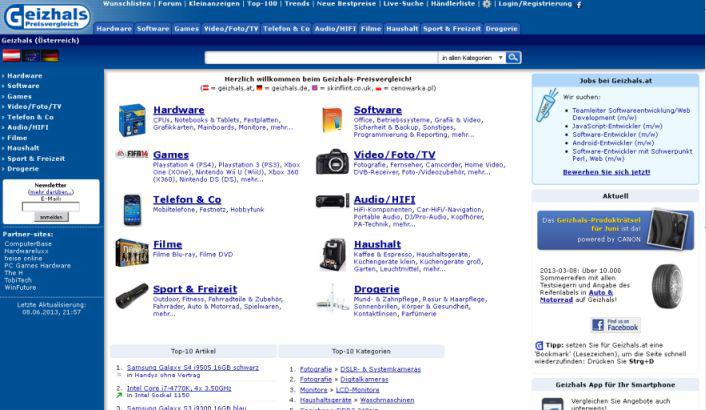This screenshot has width=706, height=410.
Task: Expand Video/Foto/TV in left sidebar
Action: [34, 106]
